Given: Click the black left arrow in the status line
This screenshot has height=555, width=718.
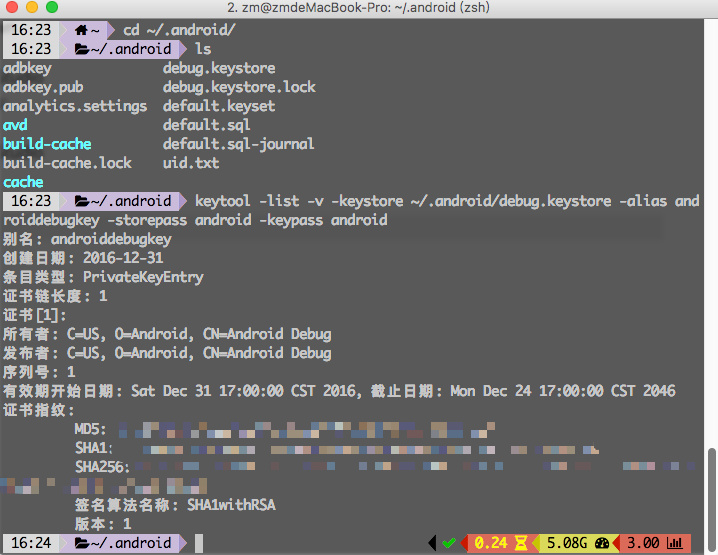Looking at the screenshot, I should pos(432,543).
